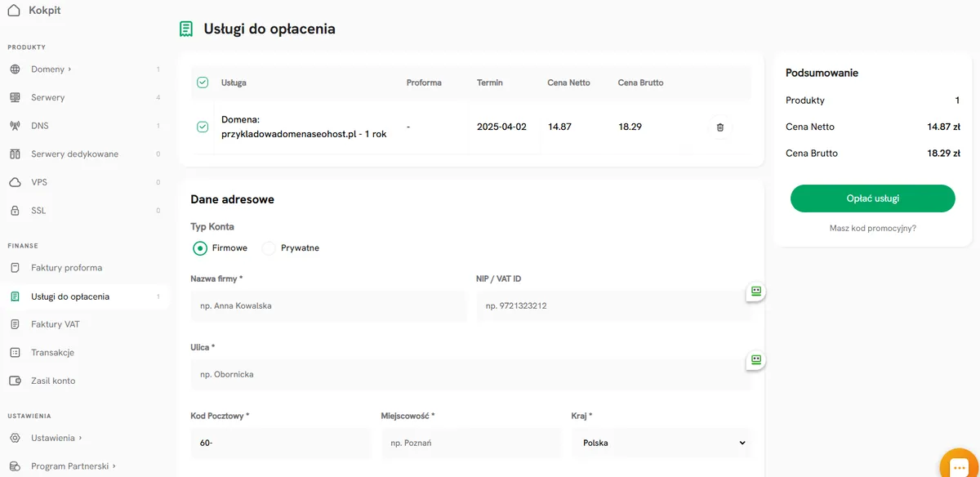Delete the domain row with trash icon
Image resolution: width=980 pixels, height=477 pixels.
(x=719, y=127)
